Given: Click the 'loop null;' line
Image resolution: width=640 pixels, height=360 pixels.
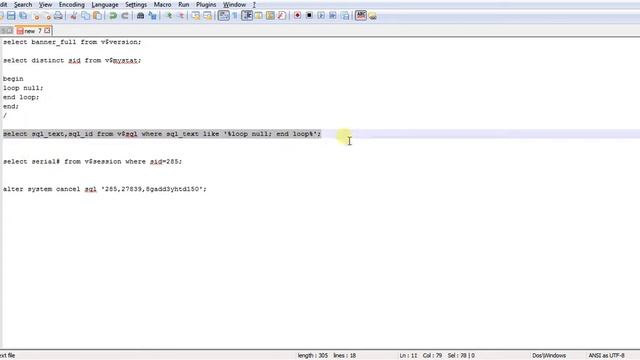Looking at the screenshot, I should click(x=23, y=88).
